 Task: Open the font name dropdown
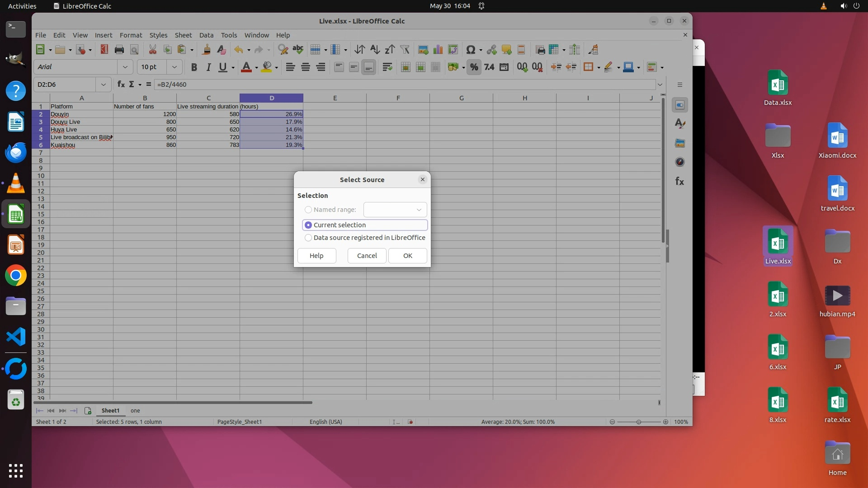[125, 67]
